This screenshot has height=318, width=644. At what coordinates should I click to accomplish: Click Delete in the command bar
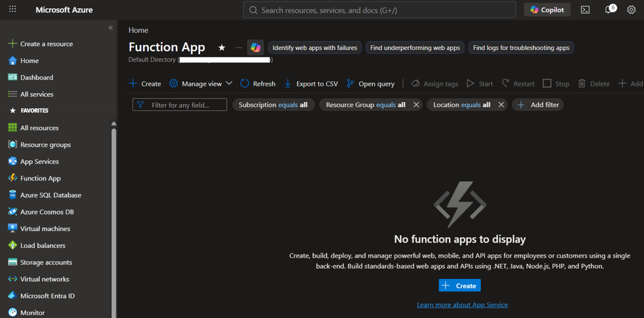point(594,84)
